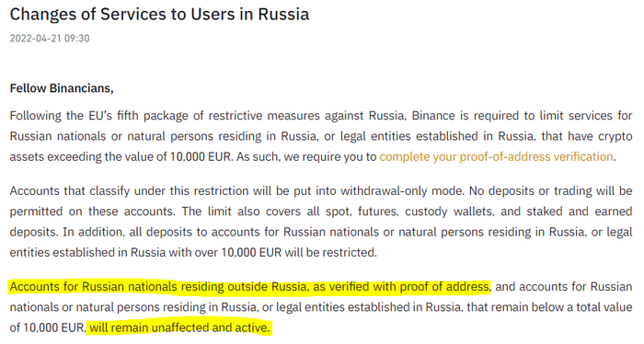
Task: Click the Changes of Services to Users in Russia heading
Action: [159, 15]
